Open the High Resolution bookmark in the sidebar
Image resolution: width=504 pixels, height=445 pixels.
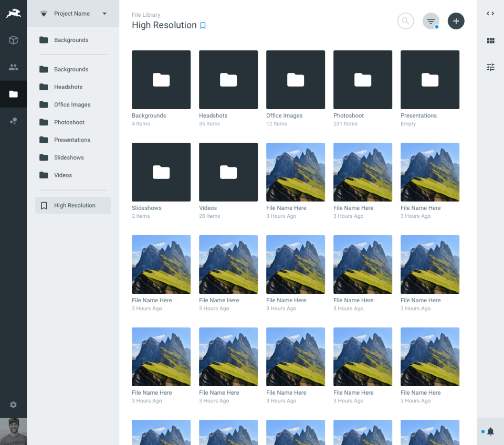73,205
